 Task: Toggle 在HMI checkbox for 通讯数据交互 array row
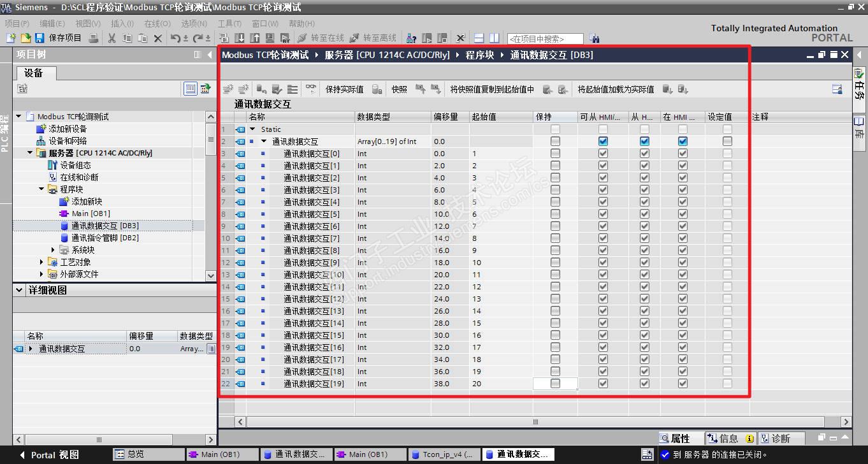(x=683, y=141)
